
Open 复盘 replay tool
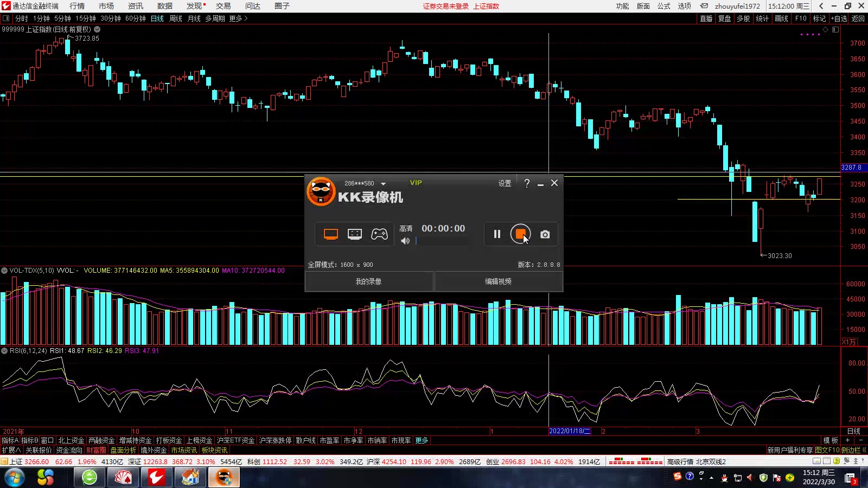(x=725, y=18)
